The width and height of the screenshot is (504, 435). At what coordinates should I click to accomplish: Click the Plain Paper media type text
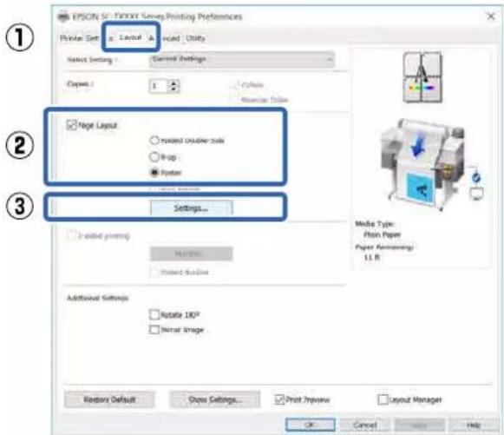tap(383, 234)
